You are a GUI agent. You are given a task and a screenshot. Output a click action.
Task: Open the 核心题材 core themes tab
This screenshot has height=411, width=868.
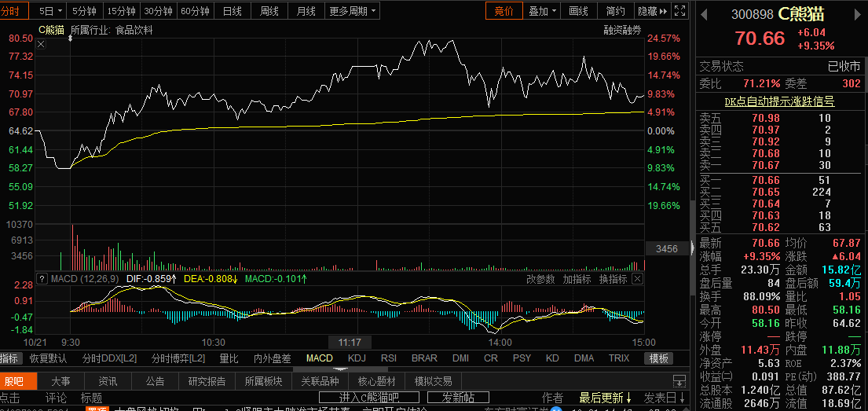[376, 381]
